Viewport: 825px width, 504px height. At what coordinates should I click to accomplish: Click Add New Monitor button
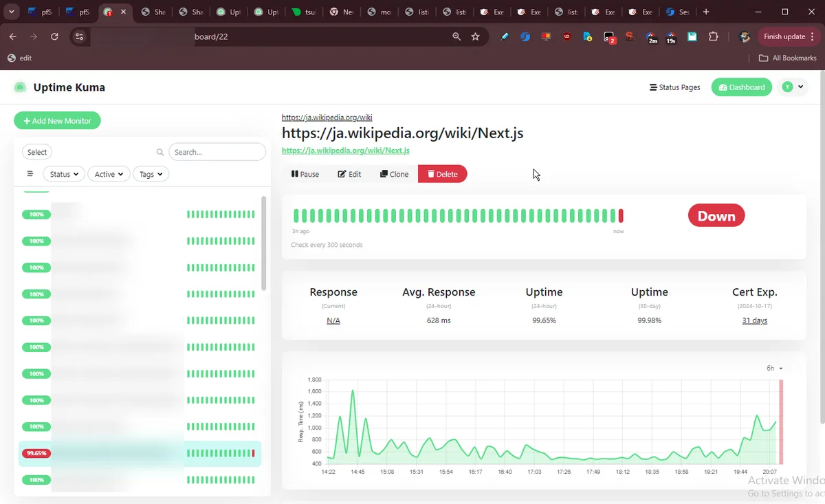(x=57, y=121)
